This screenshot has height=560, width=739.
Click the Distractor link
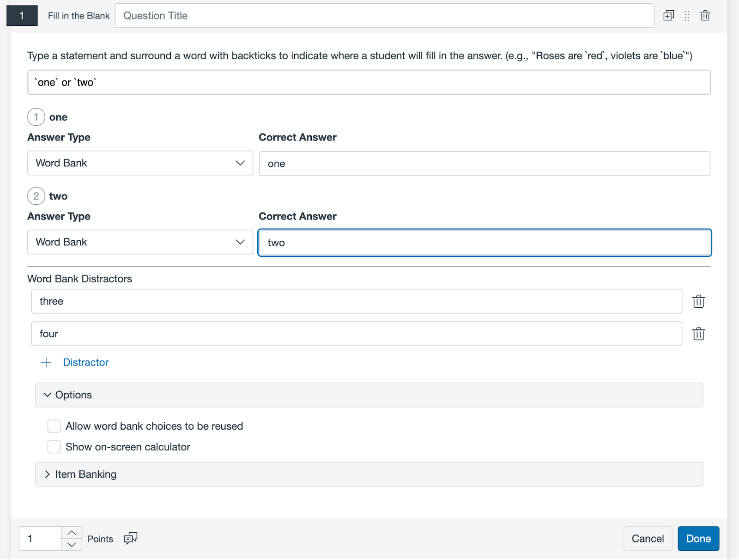[86, 362]
